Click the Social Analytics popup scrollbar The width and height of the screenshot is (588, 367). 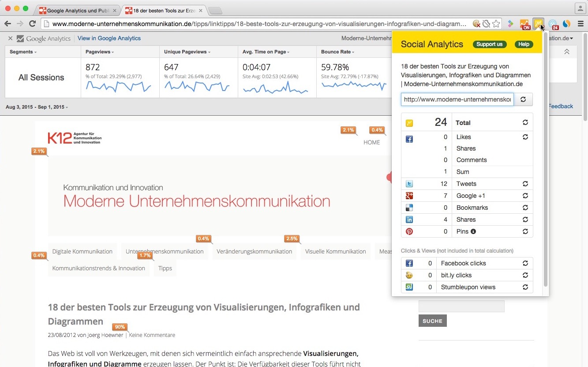pos(546,159)
